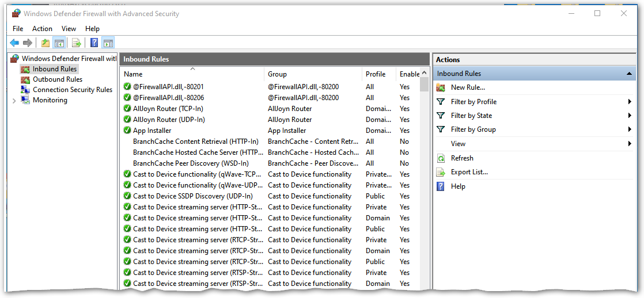644x298 pixels.
Task: Click the firewall icon in the title bar
Action: click(x=16, y=13)
